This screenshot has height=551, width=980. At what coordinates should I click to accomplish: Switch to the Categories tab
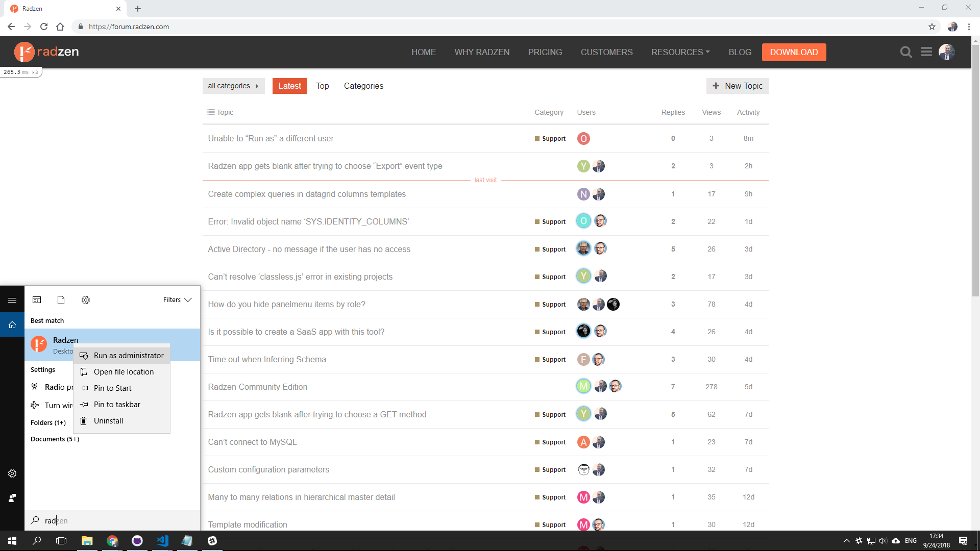pos(363,86)
